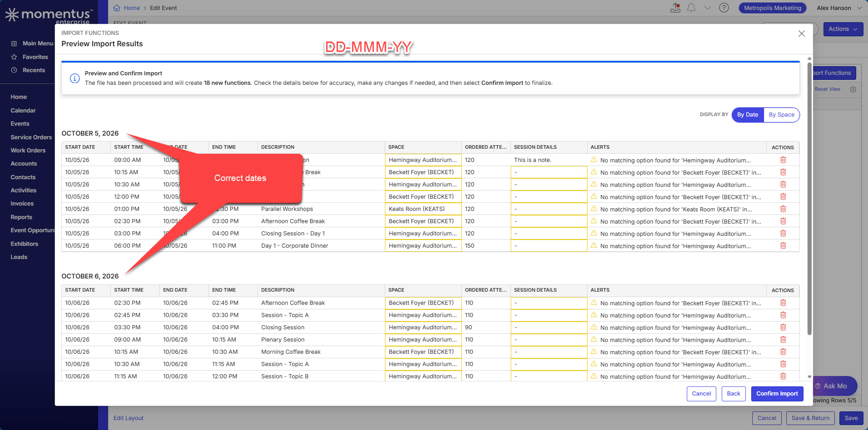Edit Space cell for Parallel Workshops
The width and height of the screenshot is (868, 430).
(423, 209)
